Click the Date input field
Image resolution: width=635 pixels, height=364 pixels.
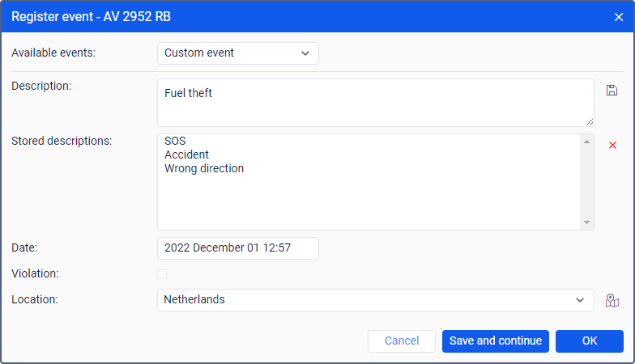pos(237,248)
